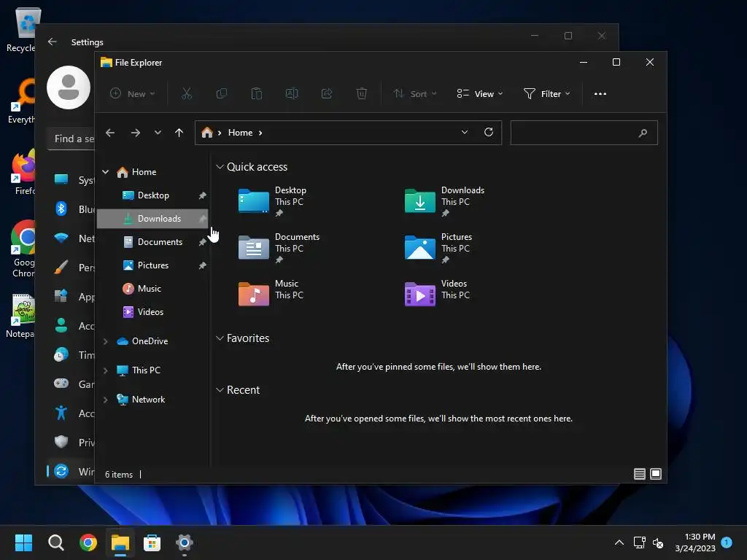747x560 pixels.
Task: Select Desktop in the navigation pane
Action: coord(152,195)
